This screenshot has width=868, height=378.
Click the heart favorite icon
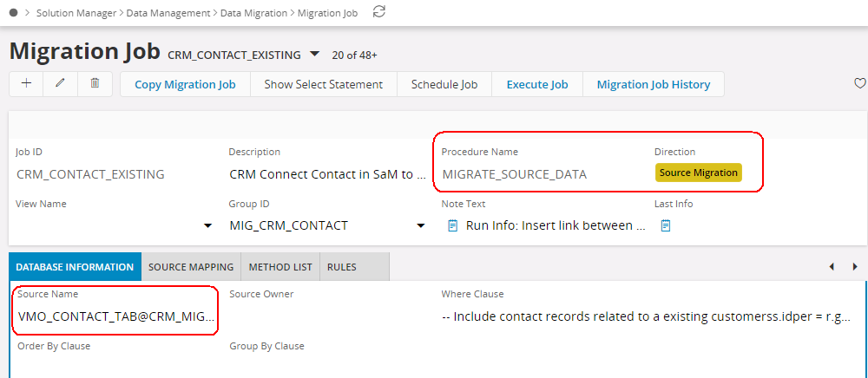(859, 84)
